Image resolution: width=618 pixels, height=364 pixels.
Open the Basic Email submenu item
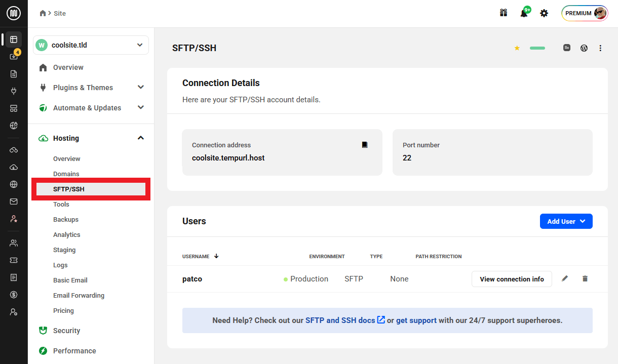[70, 280]
